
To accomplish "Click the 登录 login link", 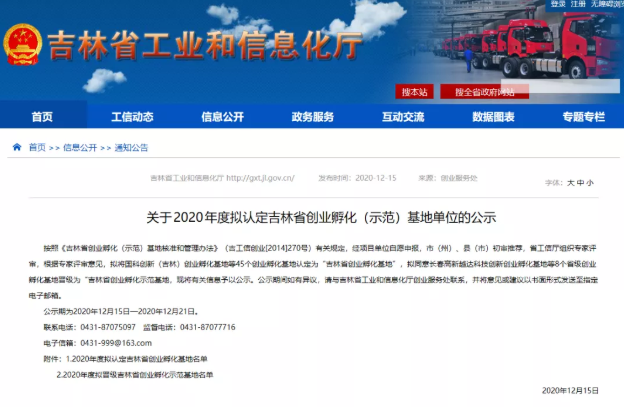I will point(558,5).
